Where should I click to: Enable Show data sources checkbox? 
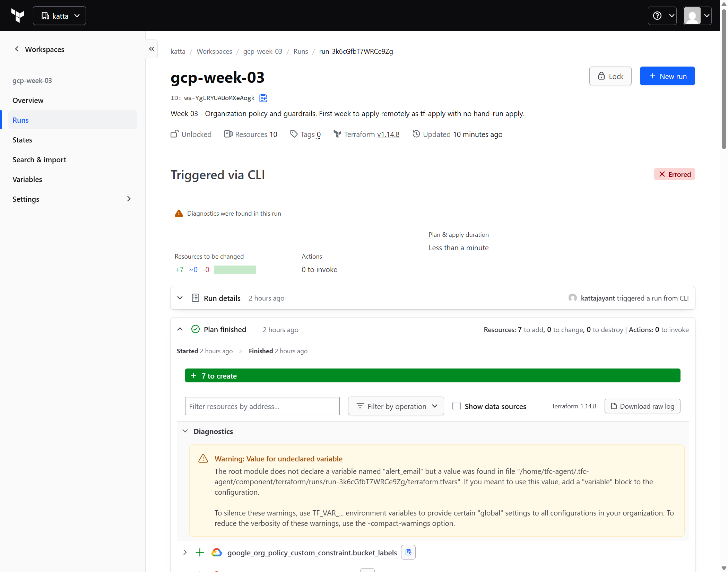[x=457, y=406]
